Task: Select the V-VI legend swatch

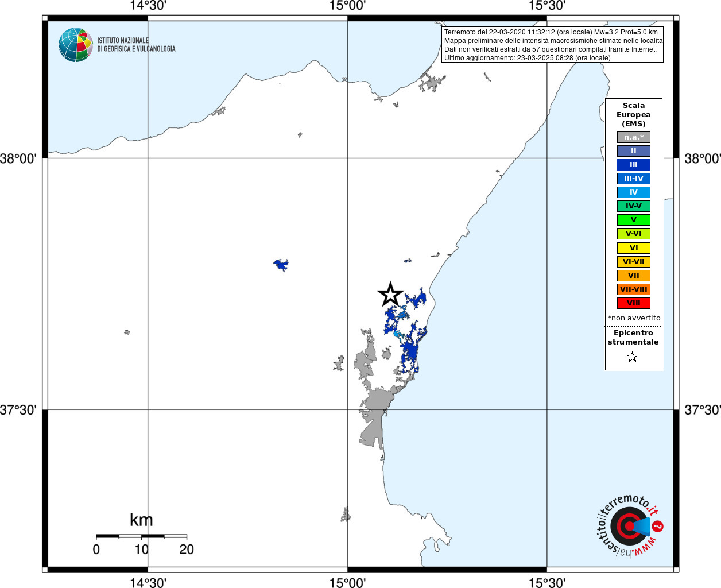Action: [x=634, y=234]
